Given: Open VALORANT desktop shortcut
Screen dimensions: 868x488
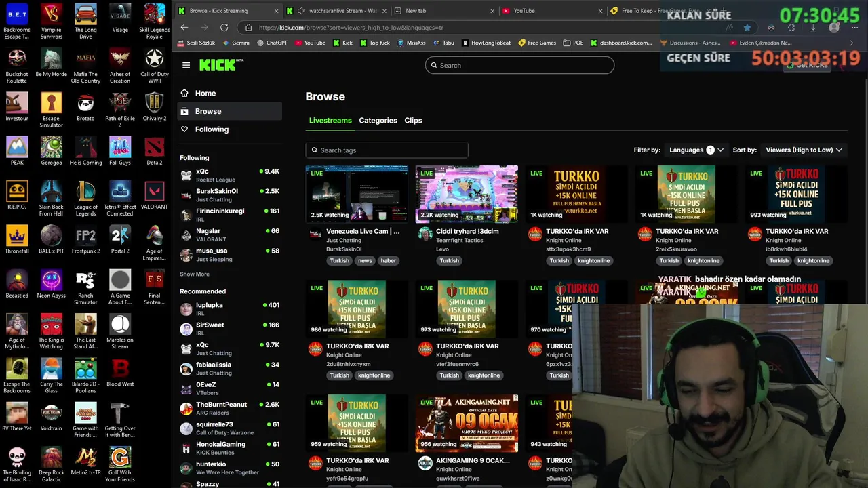Looking at the screenshot, I should tap(155, 195).
